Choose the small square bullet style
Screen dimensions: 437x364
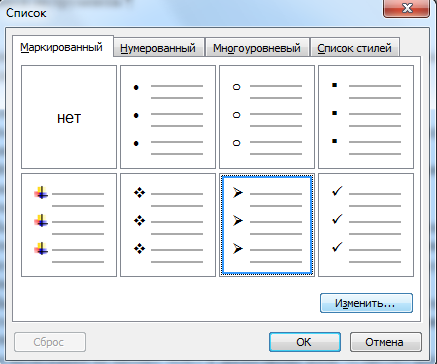tap(366, 117)
